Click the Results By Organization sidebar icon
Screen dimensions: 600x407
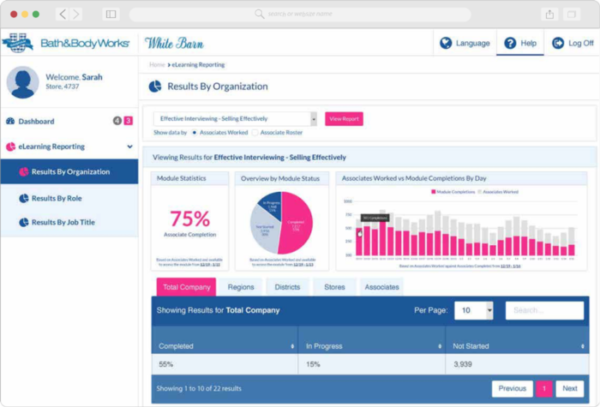24,172
